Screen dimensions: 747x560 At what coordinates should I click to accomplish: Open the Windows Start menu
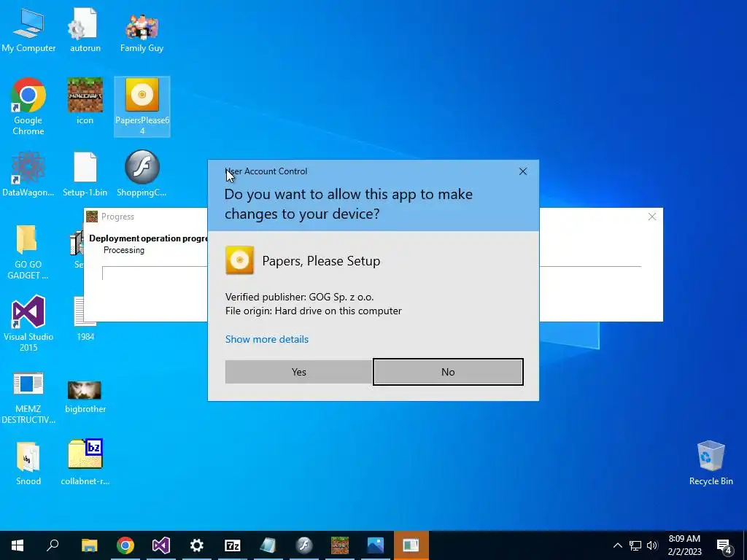click(x=18, y=545)
